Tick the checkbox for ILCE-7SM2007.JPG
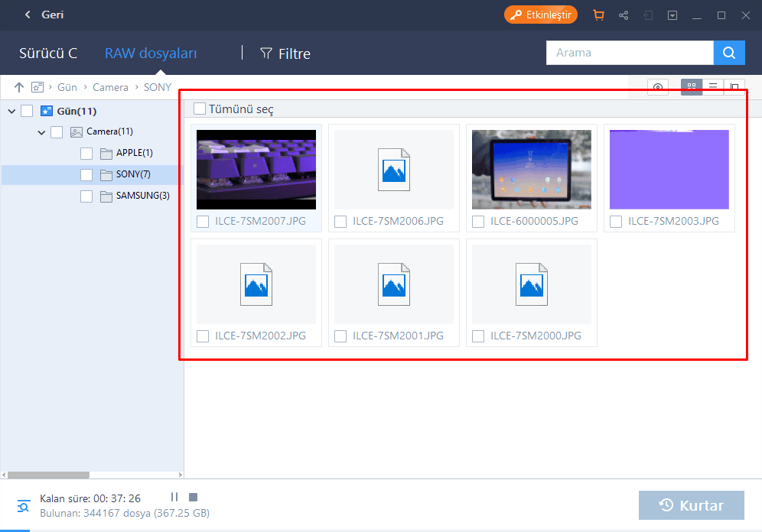 click(203, 222)
